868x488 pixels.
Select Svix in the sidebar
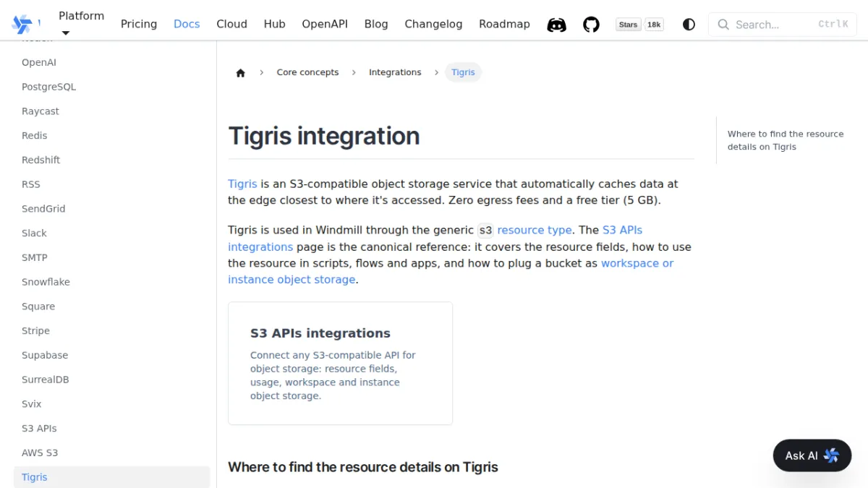click(x=31, y=404)
